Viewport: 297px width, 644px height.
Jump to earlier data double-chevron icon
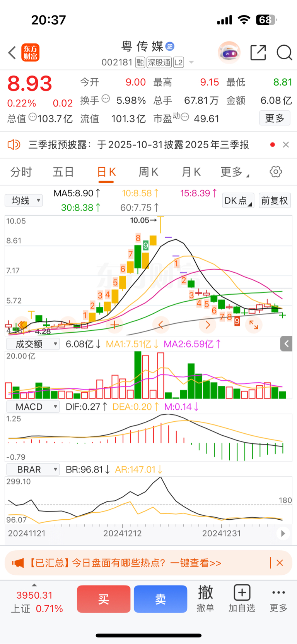click(22, 325)
